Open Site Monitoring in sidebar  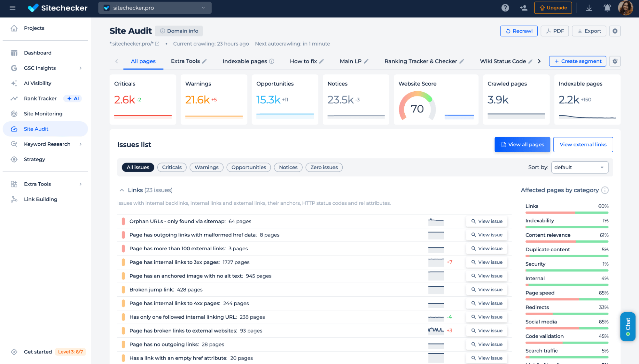(43, 114)
